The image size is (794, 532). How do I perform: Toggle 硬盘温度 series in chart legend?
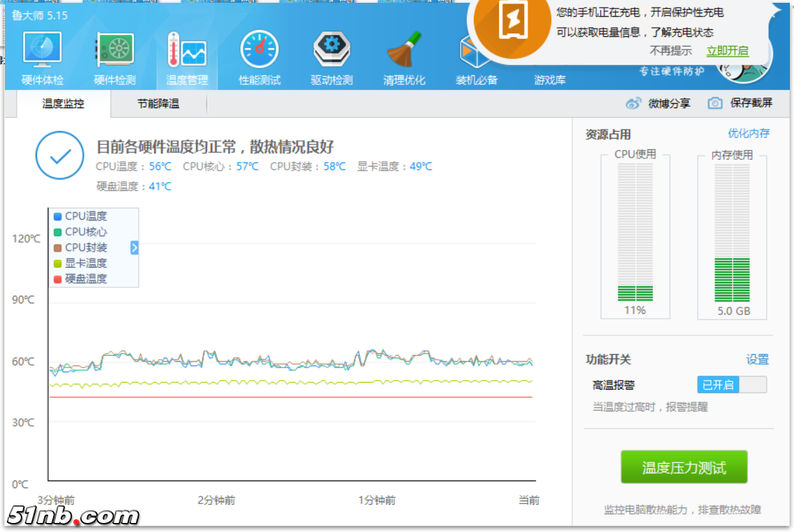(58, 279)
